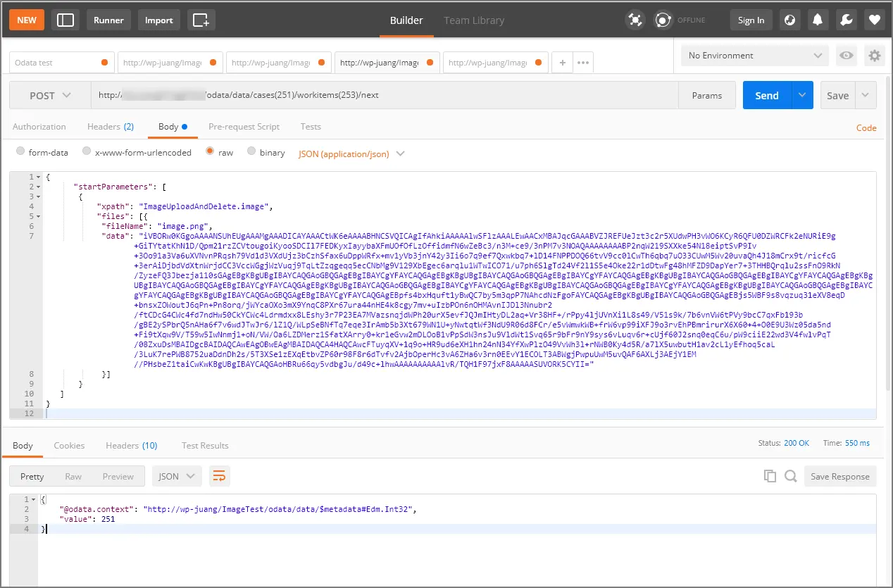This screenshot has width=893, height=588.
Task: Open response Headers (10) tab
Action: (x=132, y=445)
